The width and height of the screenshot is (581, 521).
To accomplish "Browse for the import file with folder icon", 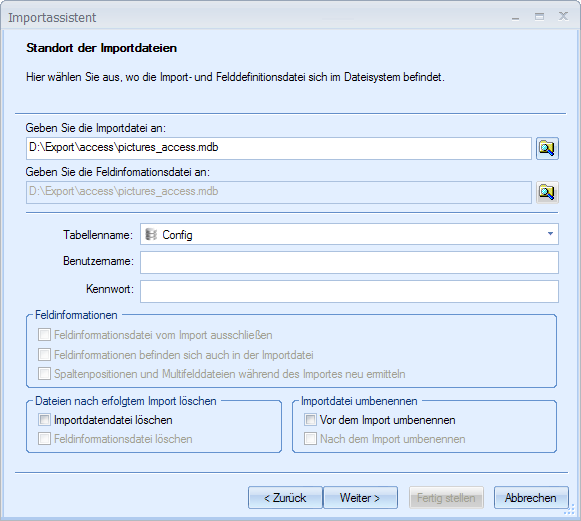I will point(547,149).
